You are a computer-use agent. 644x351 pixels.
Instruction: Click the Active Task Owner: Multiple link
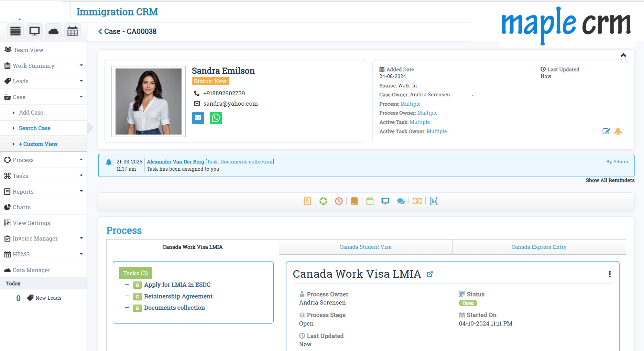(x=437, y=131)
